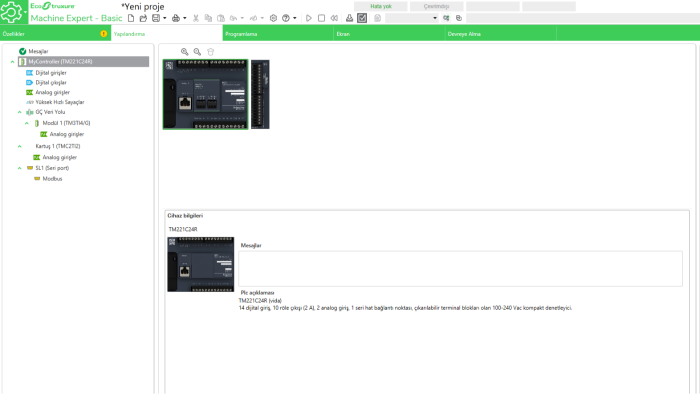700x394 pixels.
Task: Start the controller with the play icon
Action: click(308, 18)
